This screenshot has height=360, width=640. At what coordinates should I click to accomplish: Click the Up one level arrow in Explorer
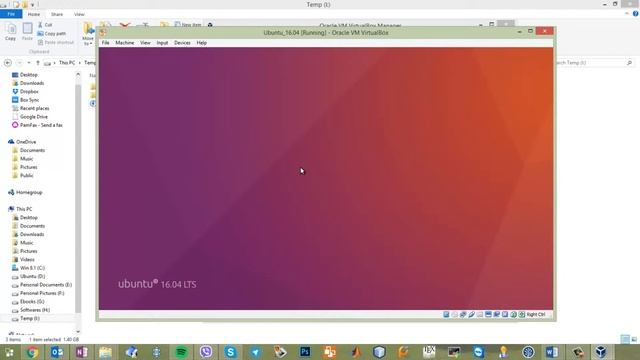pyautogui.click(x=38, y=63)
